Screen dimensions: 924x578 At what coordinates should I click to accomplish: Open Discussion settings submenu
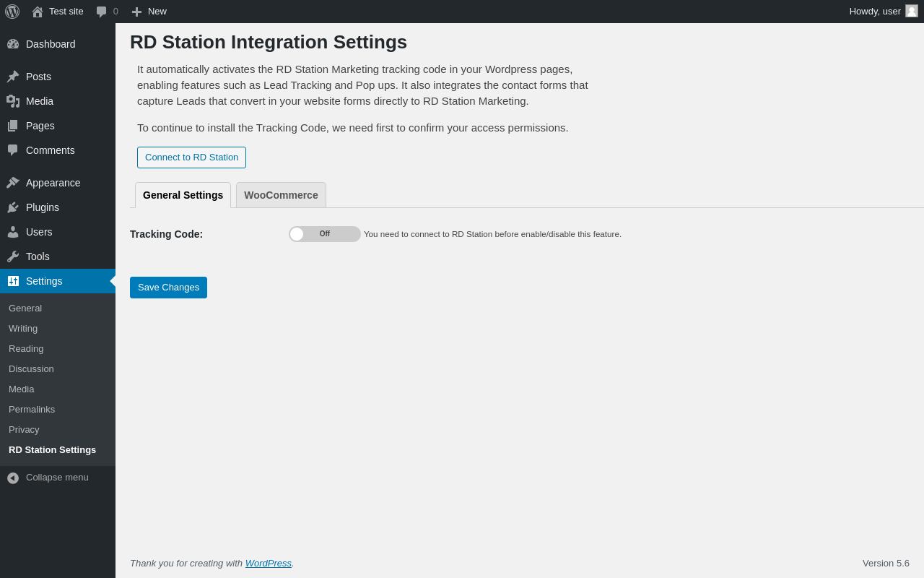(58, 369)
